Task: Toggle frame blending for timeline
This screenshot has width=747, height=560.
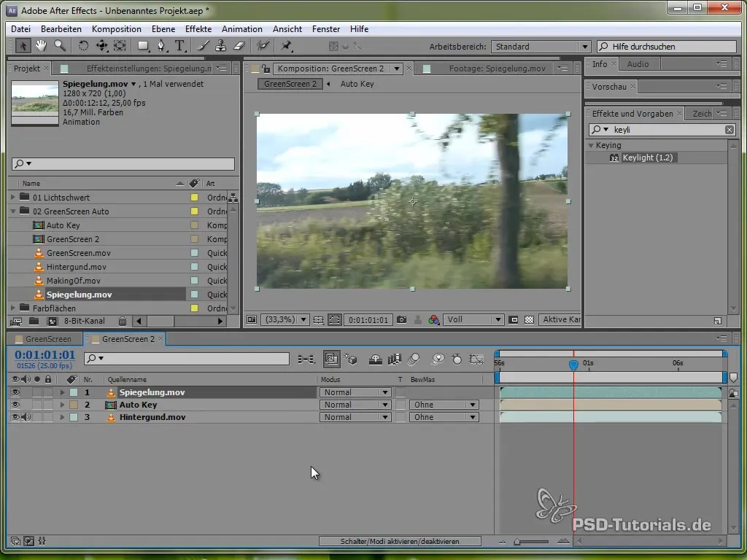Action: 395,359
